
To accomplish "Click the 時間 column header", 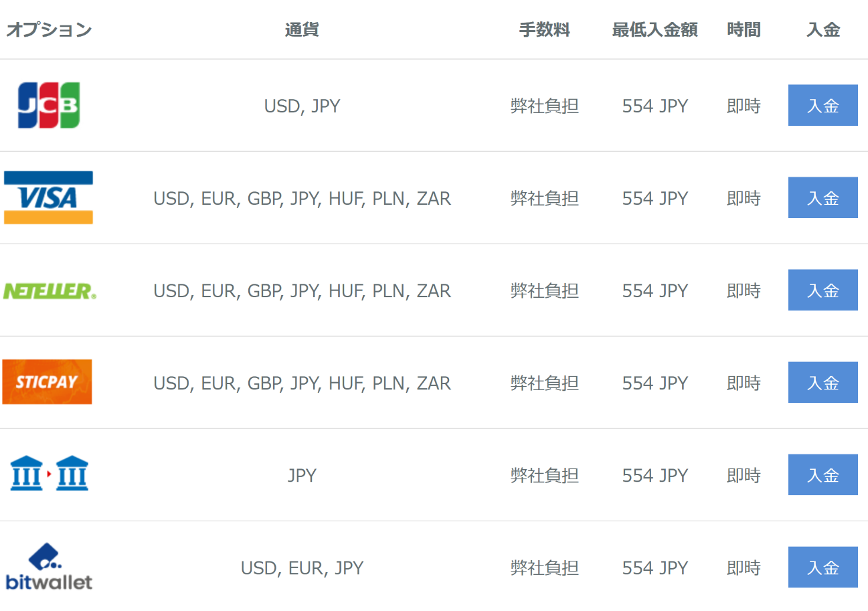I will point(744,29).
